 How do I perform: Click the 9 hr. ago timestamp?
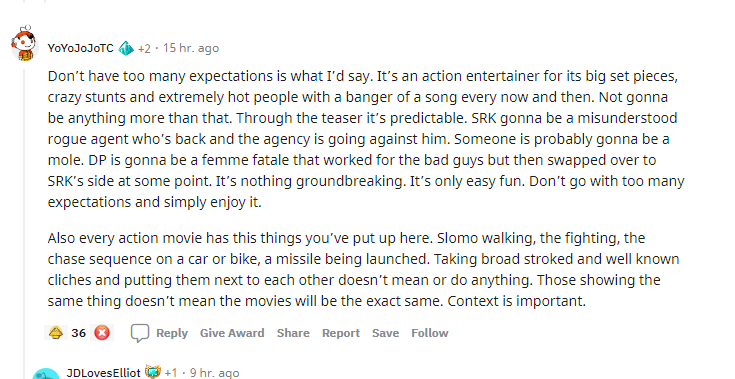point(214,373)
